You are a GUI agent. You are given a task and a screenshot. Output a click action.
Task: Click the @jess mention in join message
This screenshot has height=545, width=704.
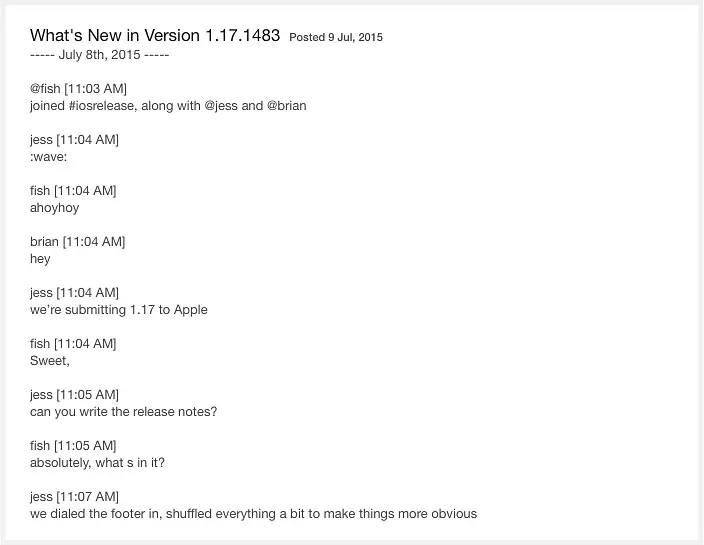pos(221,106)
